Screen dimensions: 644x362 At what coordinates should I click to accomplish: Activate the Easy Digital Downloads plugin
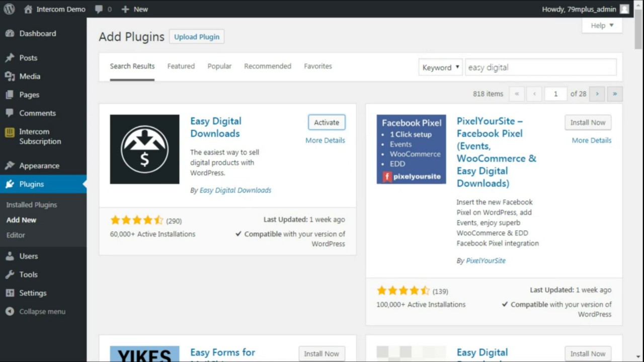[327, 122]
